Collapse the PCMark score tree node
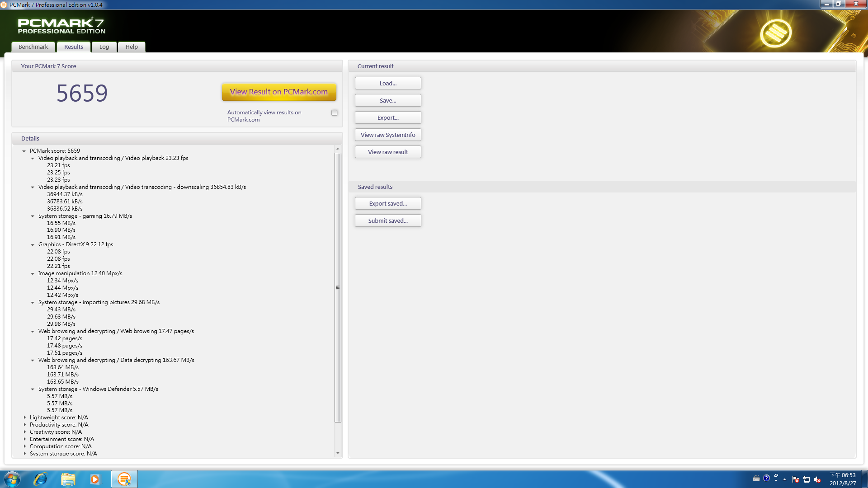868x488 pixels. click(24, 151)
